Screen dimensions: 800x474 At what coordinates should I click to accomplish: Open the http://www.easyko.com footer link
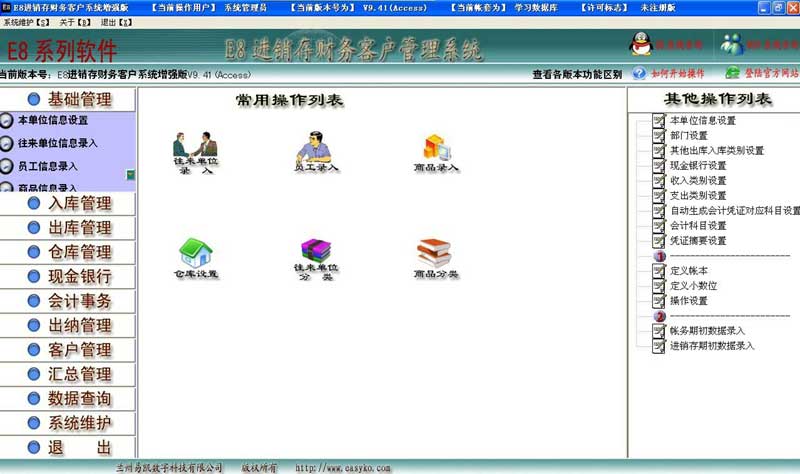pos(343,467)
